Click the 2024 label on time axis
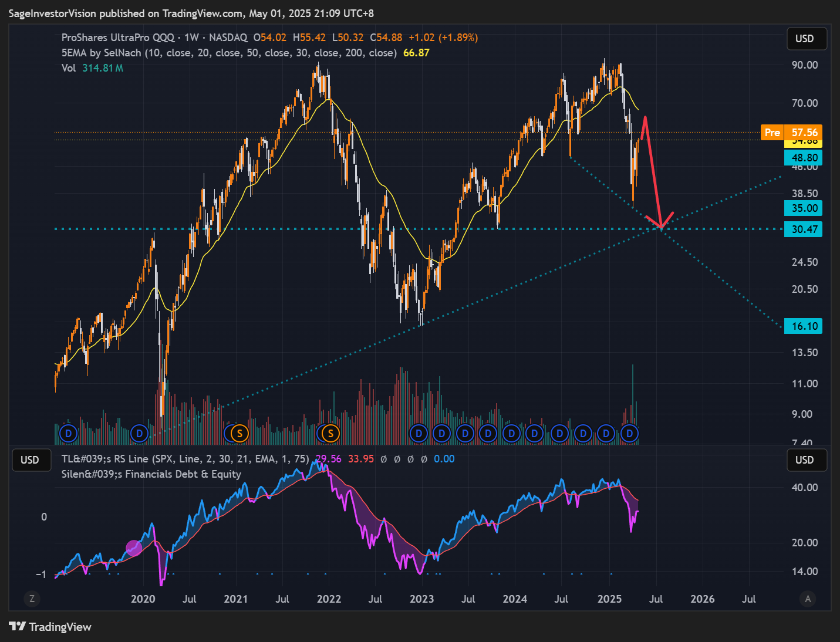The image size is (840, 642). click(x=515, y=599)
